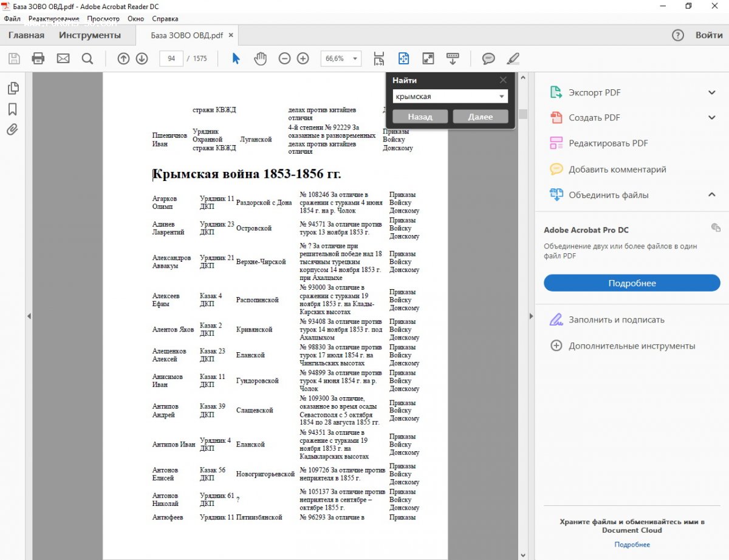The width and height of the screenshot is (729, 560).
Task: Go to previous page with up arrow
Action: 123,58
